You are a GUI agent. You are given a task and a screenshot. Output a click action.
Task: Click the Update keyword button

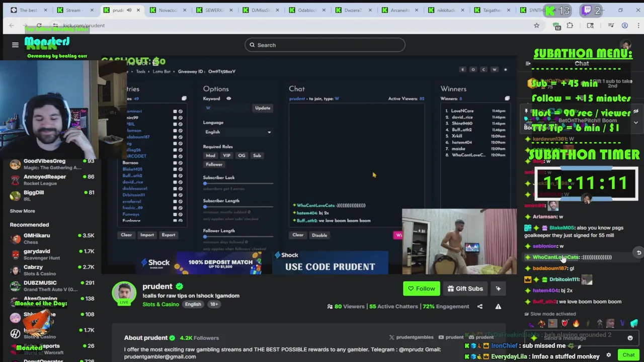[x=263, y=108]
